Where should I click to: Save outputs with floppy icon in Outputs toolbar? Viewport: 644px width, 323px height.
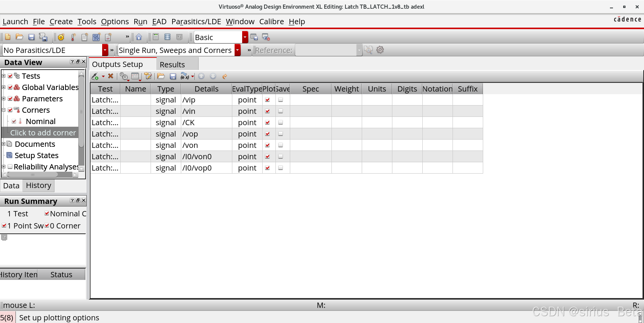click(173, 76)
